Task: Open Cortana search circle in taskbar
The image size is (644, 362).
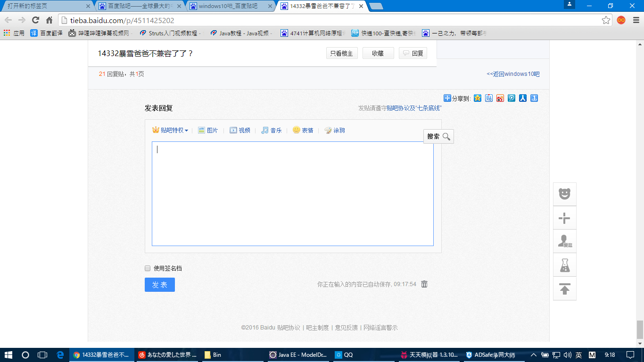Action: (25, 355)
